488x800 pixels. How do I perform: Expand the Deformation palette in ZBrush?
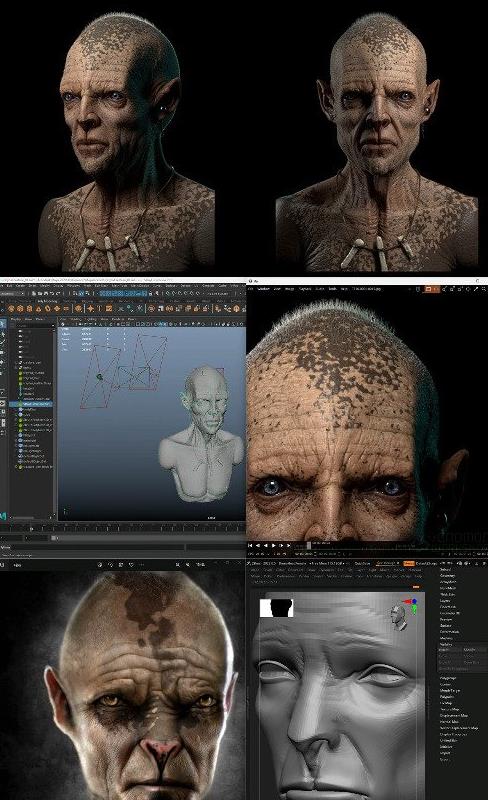tap(449, 632)
